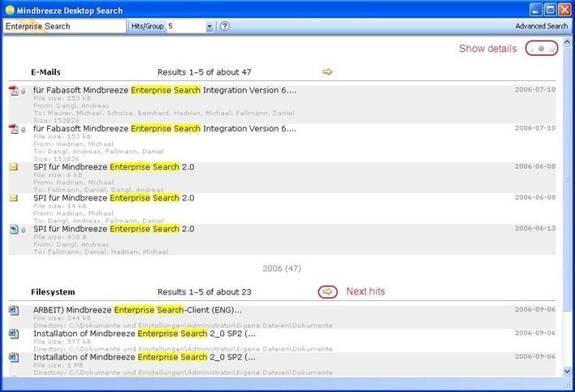Click the Filesystem group heading
The height and width of the screenshot is (392, 575).
click(53, 292)
